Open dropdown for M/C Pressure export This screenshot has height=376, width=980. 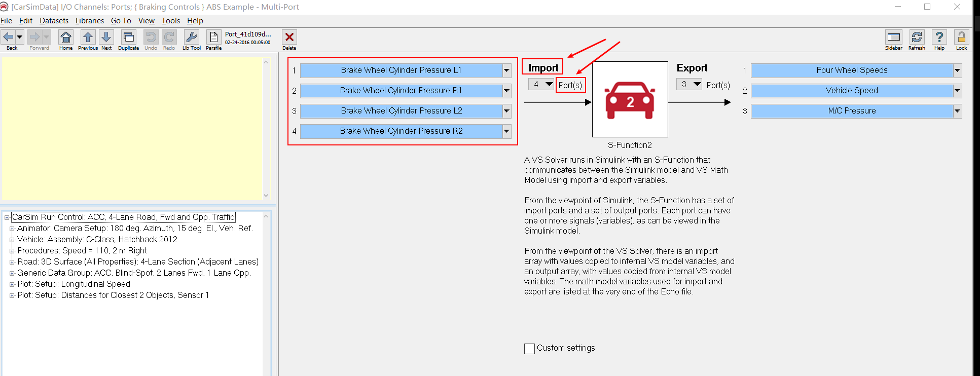[957, 111]
